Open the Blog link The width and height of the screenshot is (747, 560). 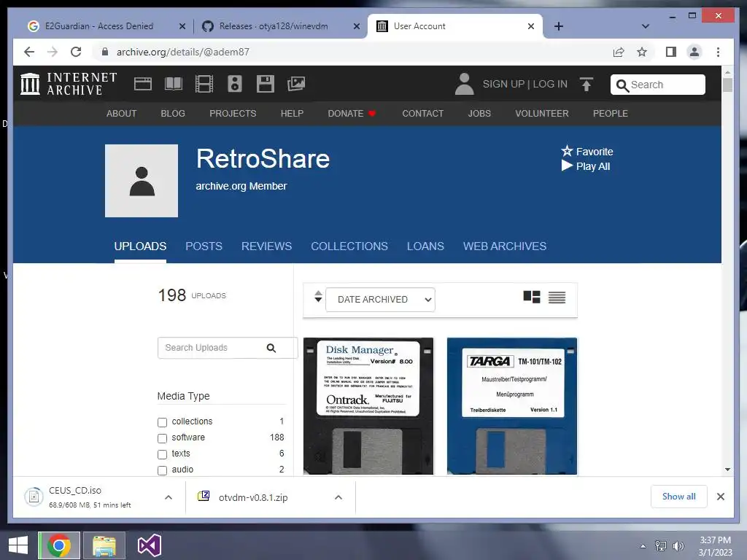[x=173, y=113]
